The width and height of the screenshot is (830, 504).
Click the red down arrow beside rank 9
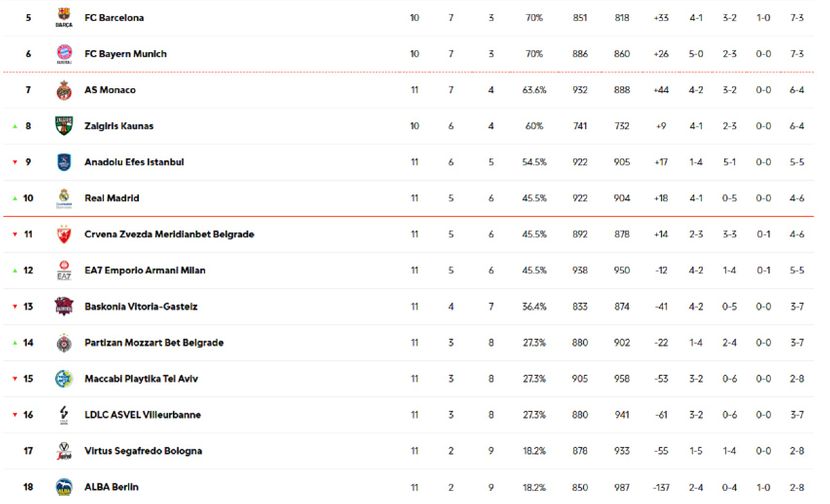pyautogui.click(x=15, y=162)
